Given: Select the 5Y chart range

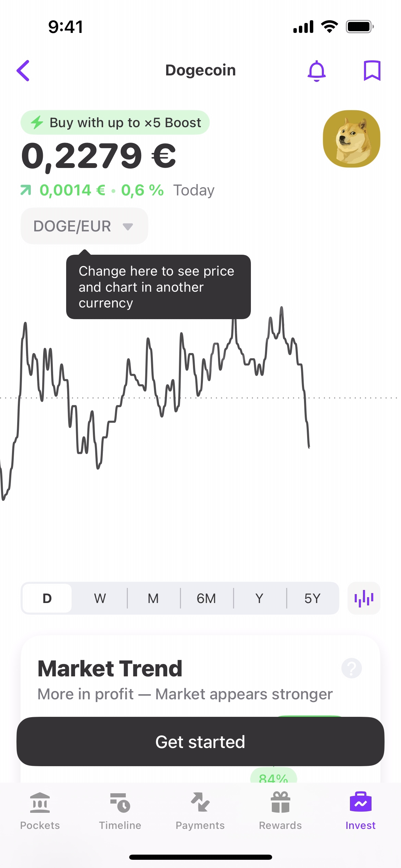Looking at the screenshot, I should point(312,598).
